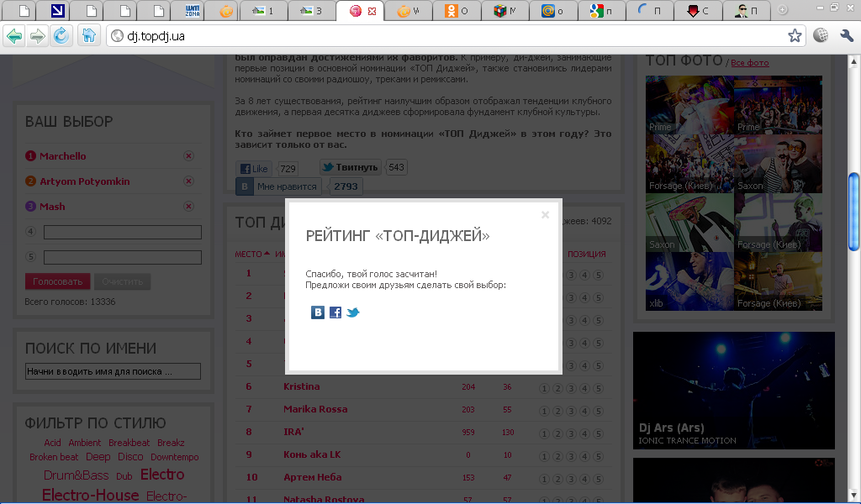Open Marika Rossa's DJ profile link
Image resolution: width=861 pixels, height=504 pixels.
pos(315,409)
